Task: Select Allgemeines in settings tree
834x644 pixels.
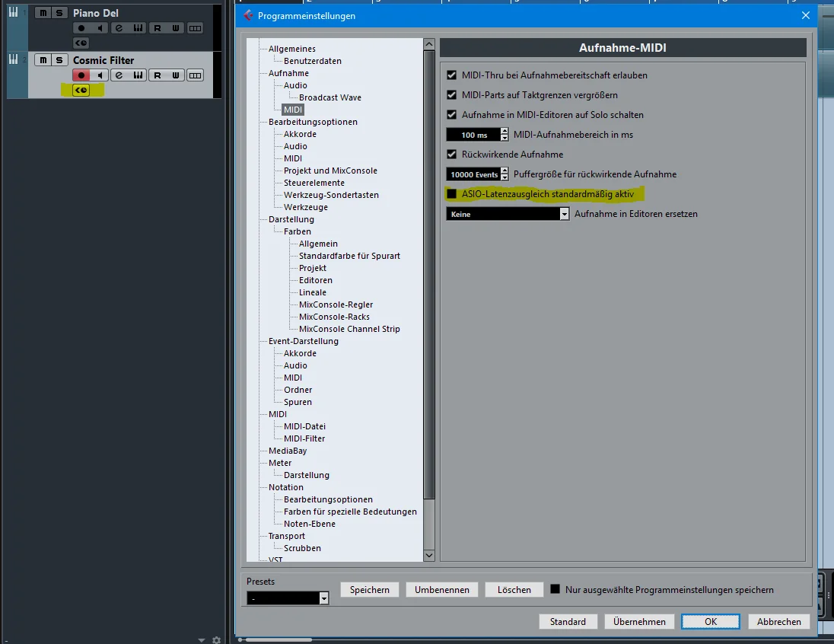Action: click(x=292, y=49)
